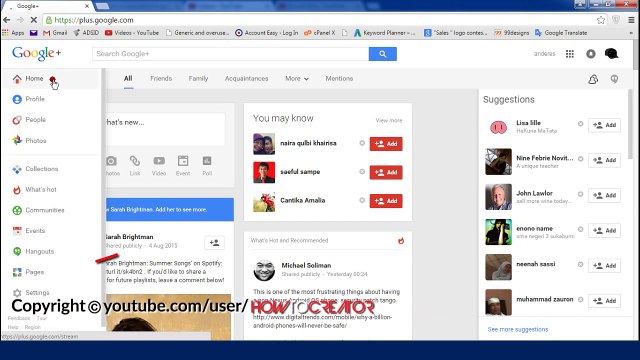Click the What's new share box
Screen dimensions: 640x360
click(x=165, y=129)
